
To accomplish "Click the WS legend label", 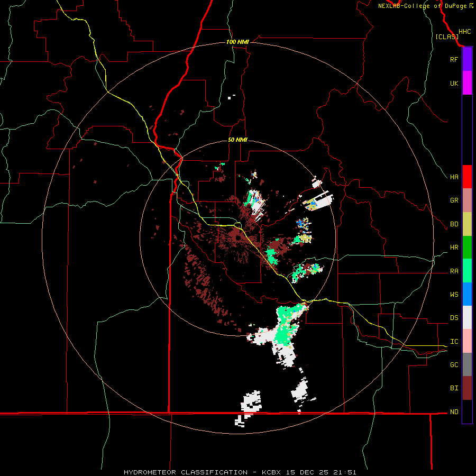I will click(454, 295).
